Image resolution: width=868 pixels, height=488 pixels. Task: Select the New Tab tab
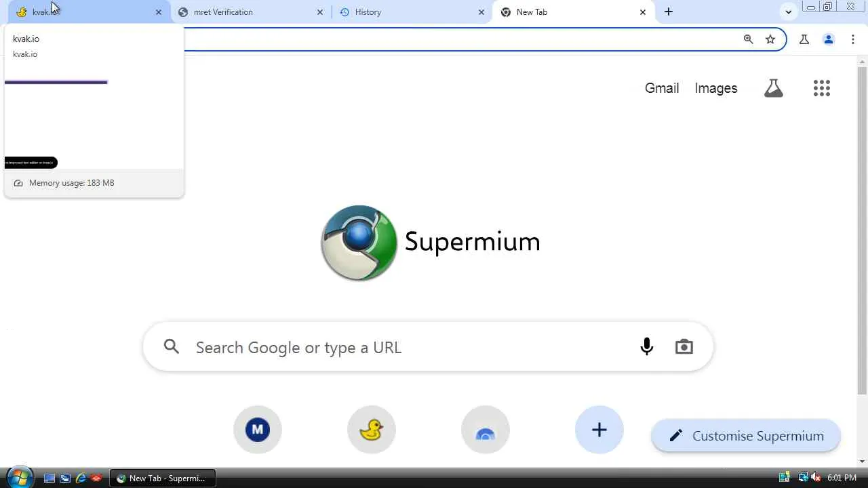pos(573,12)
